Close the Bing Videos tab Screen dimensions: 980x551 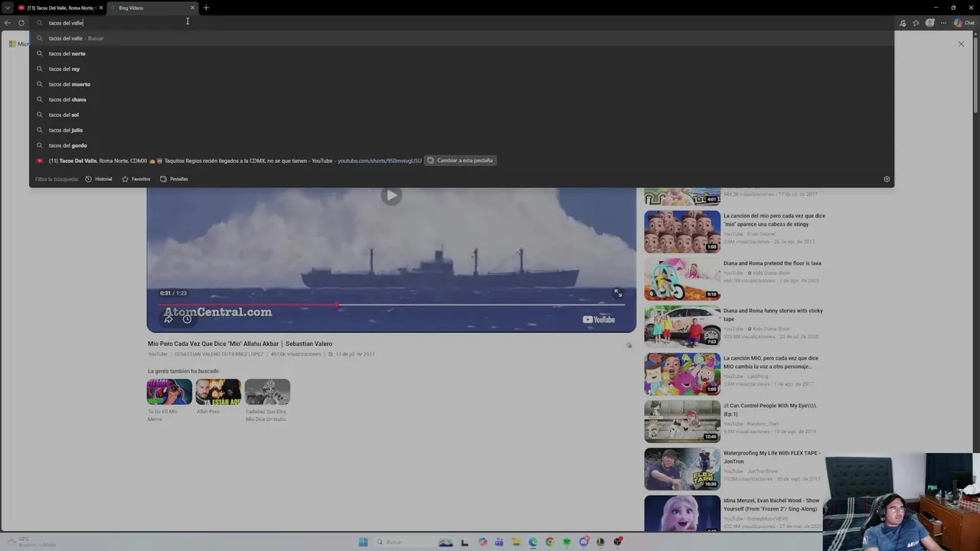click(x=192, y=8)
